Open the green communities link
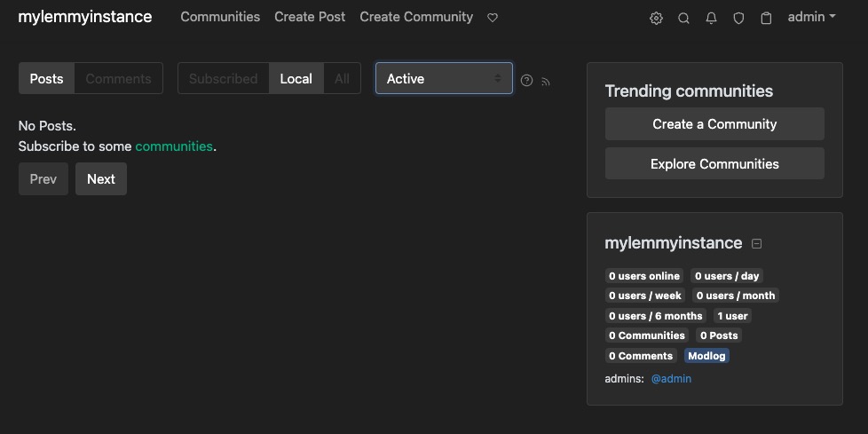This screenshot has width=868, height=434. [174, 146]
